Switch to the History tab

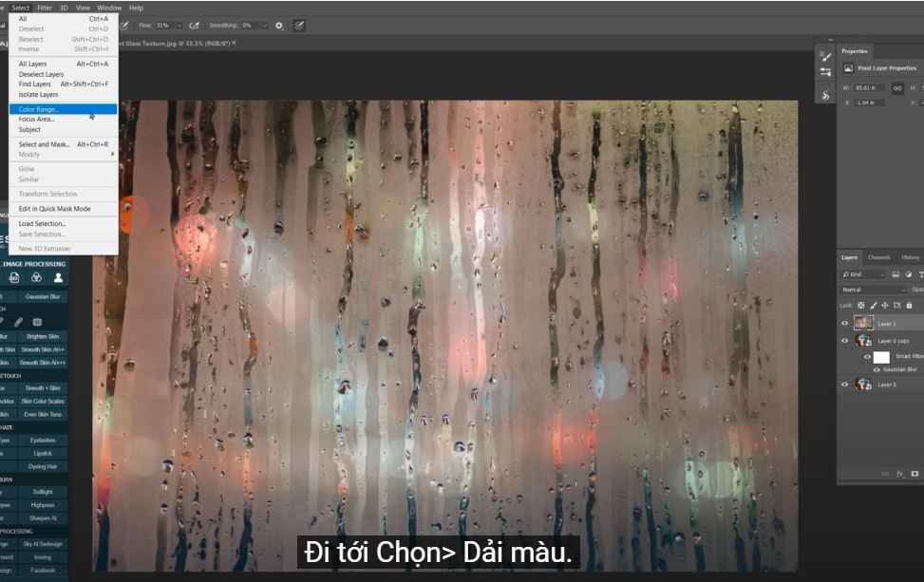point(910,257)
